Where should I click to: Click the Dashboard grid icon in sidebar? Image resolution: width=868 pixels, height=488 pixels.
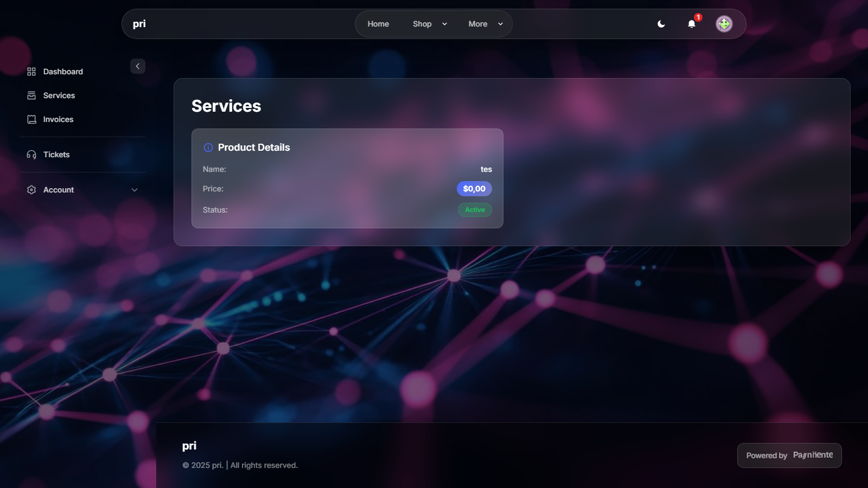pyautogui.click(x=31, y=72)
